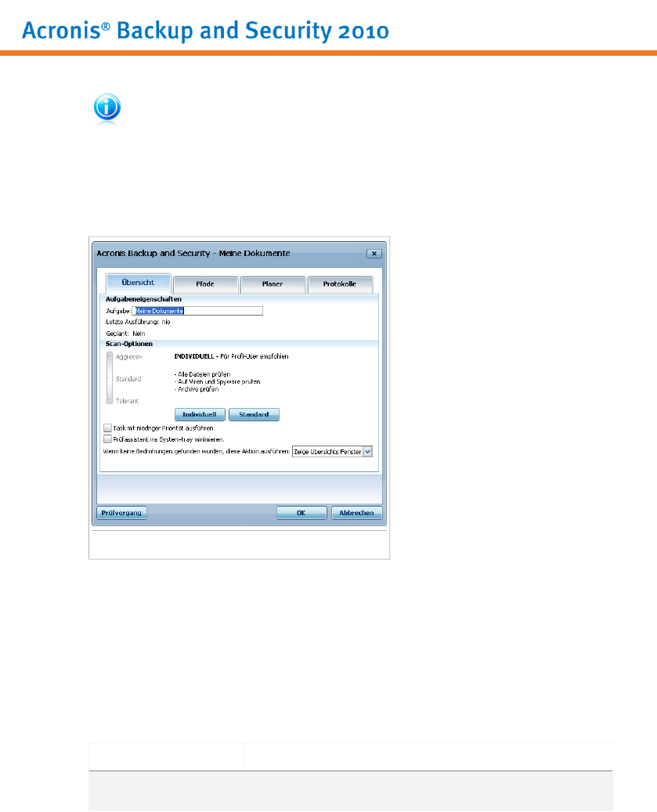Click the blue info note icon
Screen dimensions: 657x812
click(107, 107)
